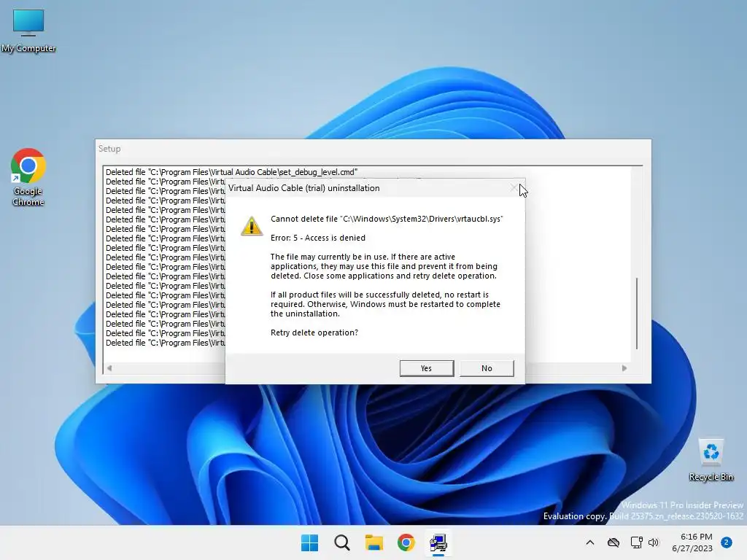Launch Chrome from the taskbar
This screenshot has width=747, height=560.
tap(406, 542)
